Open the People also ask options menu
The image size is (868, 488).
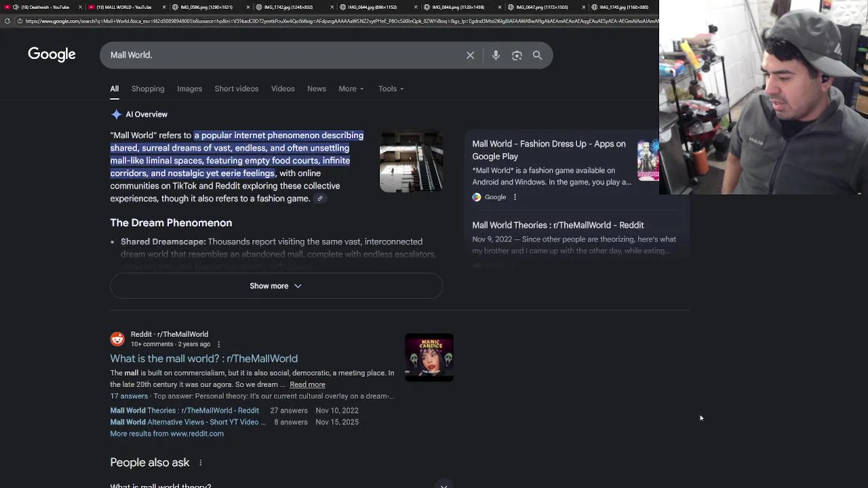pos(200,462)
